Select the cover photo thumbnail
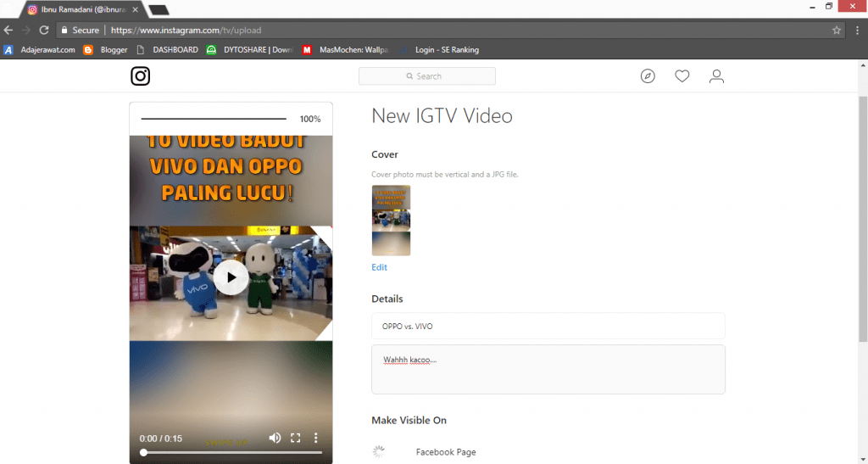This screenshot has width=868, height=464. coord(391,221)
